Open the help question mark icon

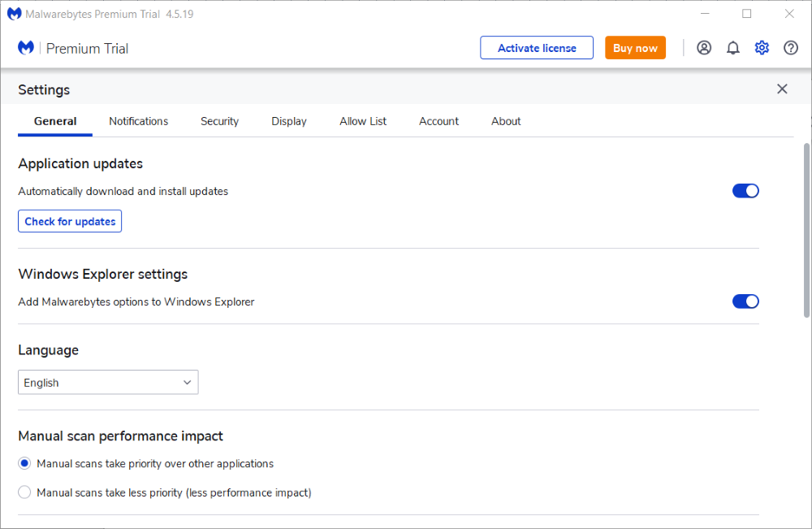(791, 48)
